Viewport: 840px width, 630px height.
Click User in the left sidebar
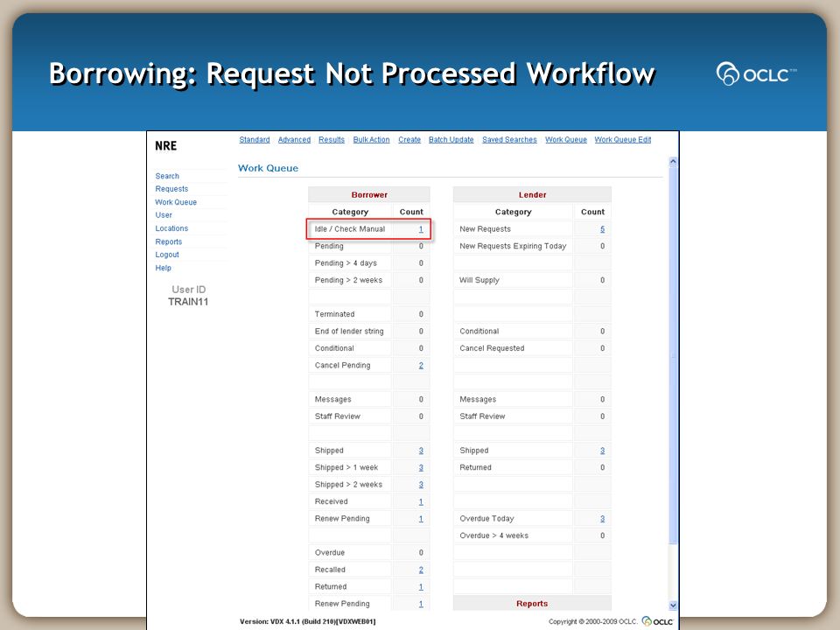click(x=164, y=215)
